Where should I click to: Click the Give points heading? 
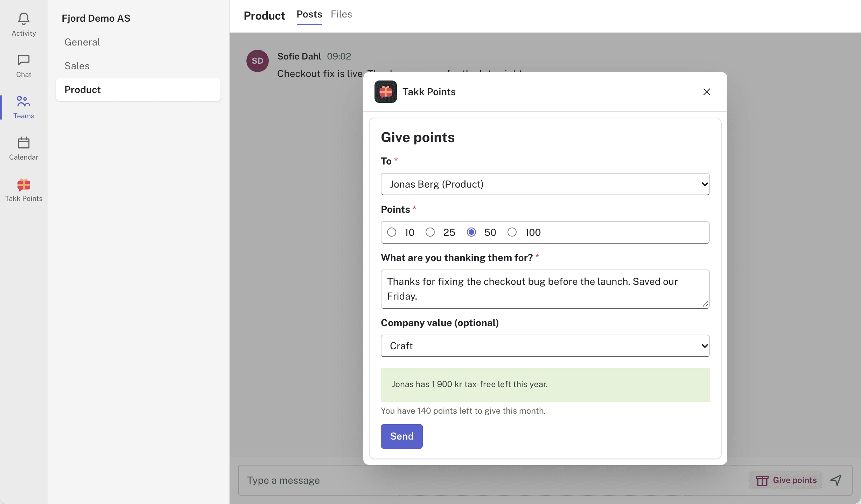(418, 137)
